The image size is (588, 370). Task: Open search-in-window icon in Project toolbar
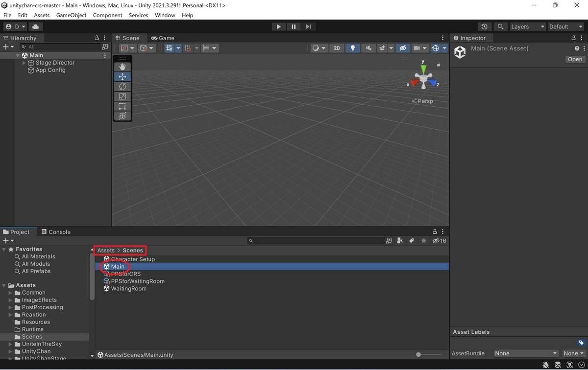pos(389,241)
